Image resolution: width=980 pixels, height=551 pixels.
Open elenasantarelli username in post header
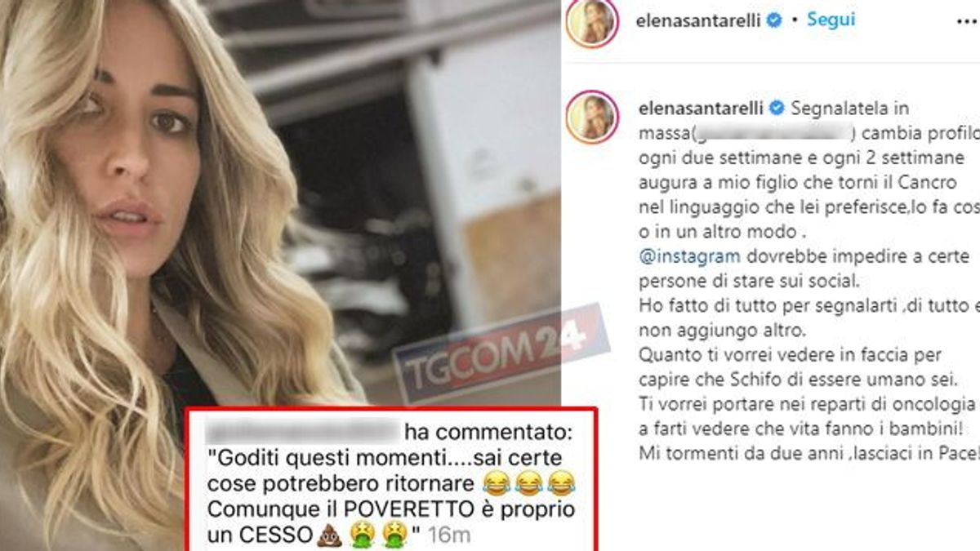pyautogui.click(x=700, y=21)
